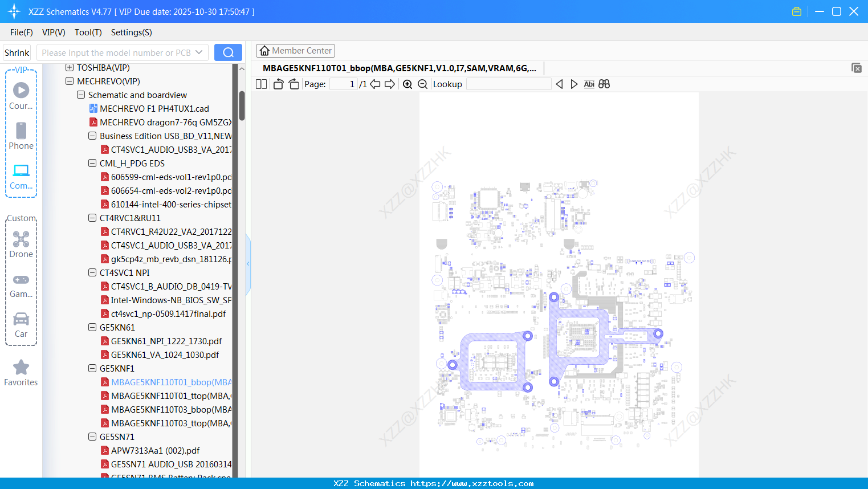Click the Lookup text field
The width and height of the screenshot is (868, 489).
508,84
